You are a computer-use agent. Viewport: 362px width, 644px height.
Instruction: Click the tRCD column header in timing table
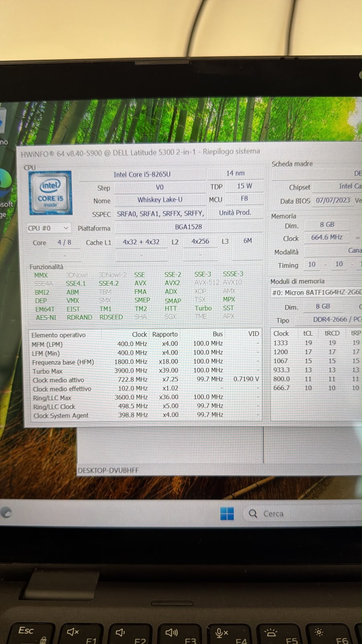tap(332, 333)
